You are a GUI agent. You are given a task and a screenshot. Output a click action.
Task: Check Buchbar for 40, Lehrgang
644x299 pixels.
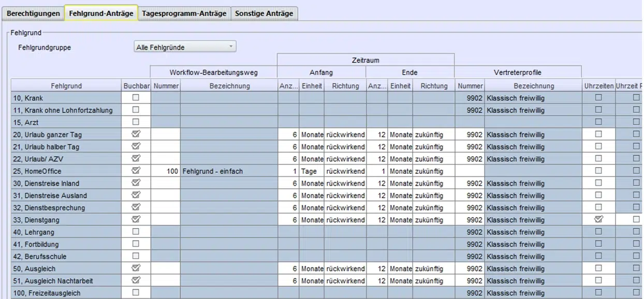(x=136, y=232)
